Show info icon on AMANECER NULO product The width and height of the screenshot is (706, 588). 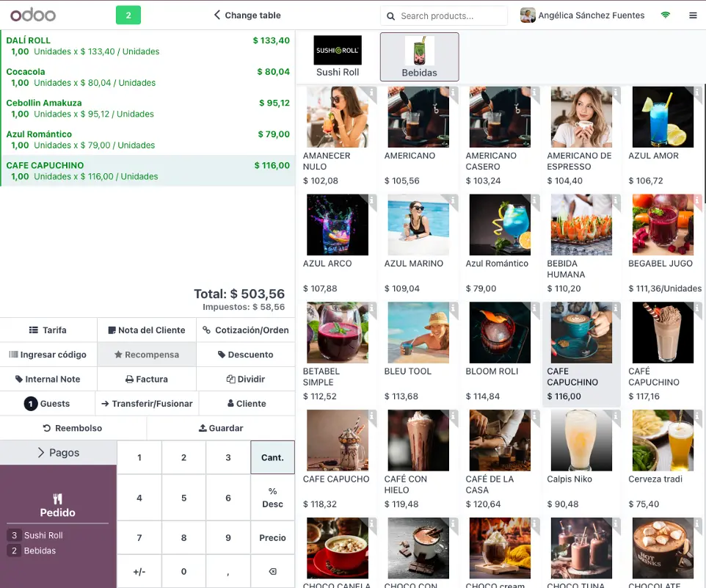click(x=371, y=92)
